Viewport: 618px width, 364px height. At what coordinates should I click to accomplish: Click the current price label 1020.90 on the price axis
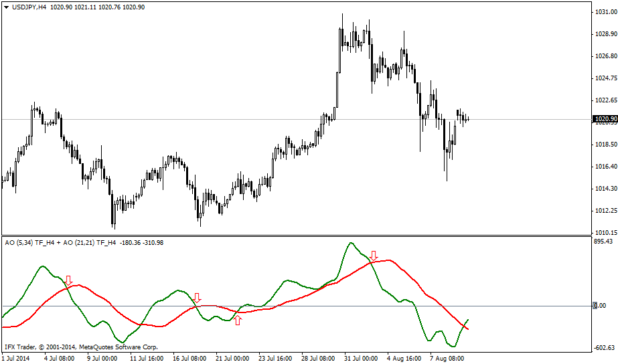605,119
